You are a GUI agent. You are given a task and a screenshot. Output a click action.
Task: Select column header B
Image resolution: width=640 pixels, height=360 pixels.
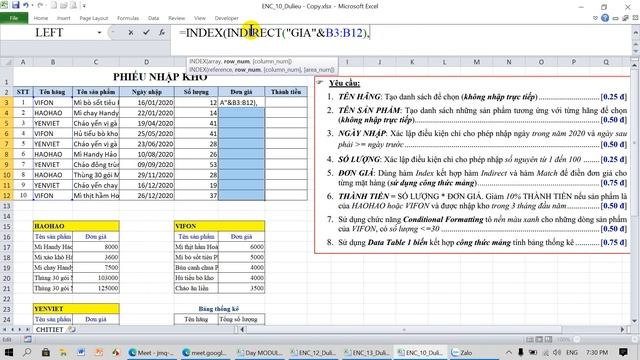53,62
